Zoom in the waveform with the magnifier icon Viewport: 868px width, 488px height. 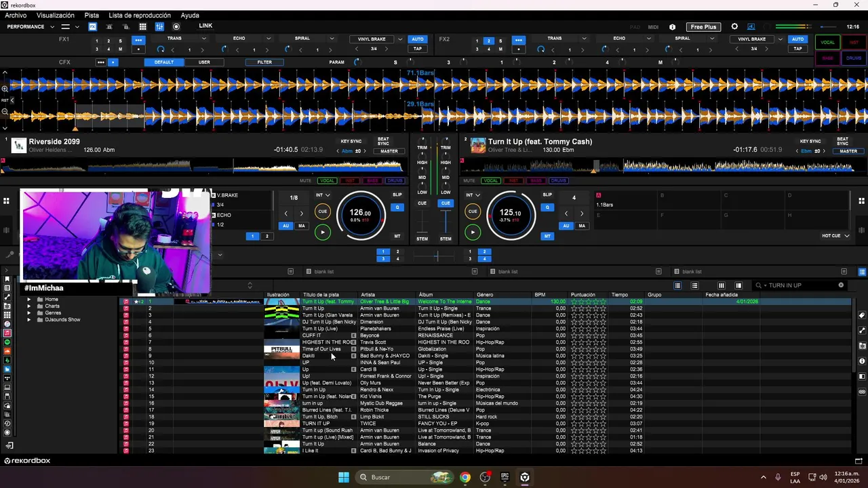click(5, 89)
